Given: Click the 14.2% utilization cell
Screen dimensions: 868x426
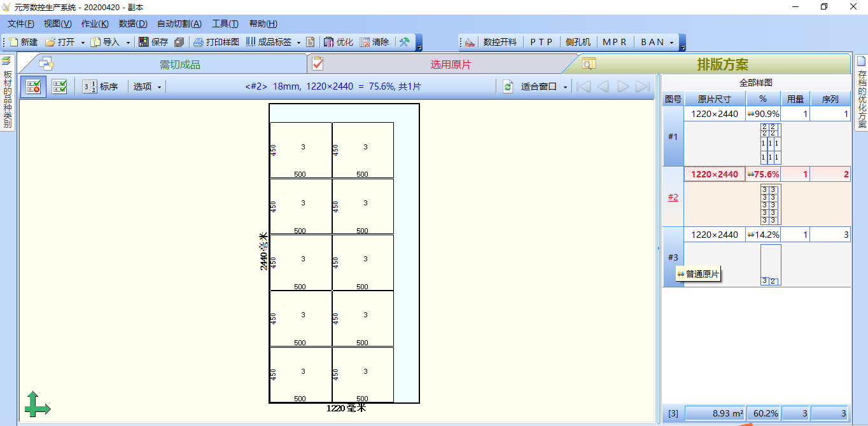Looking at the screenshot, I should [x=763, y=235].
